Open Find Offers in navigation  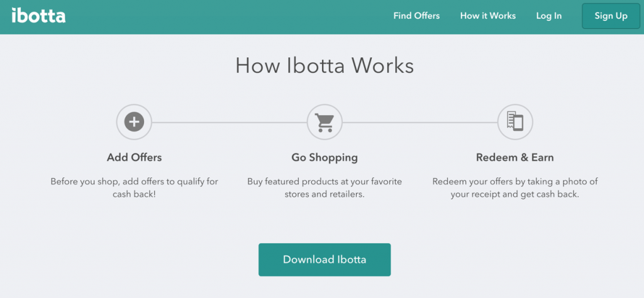click(416, 16)
